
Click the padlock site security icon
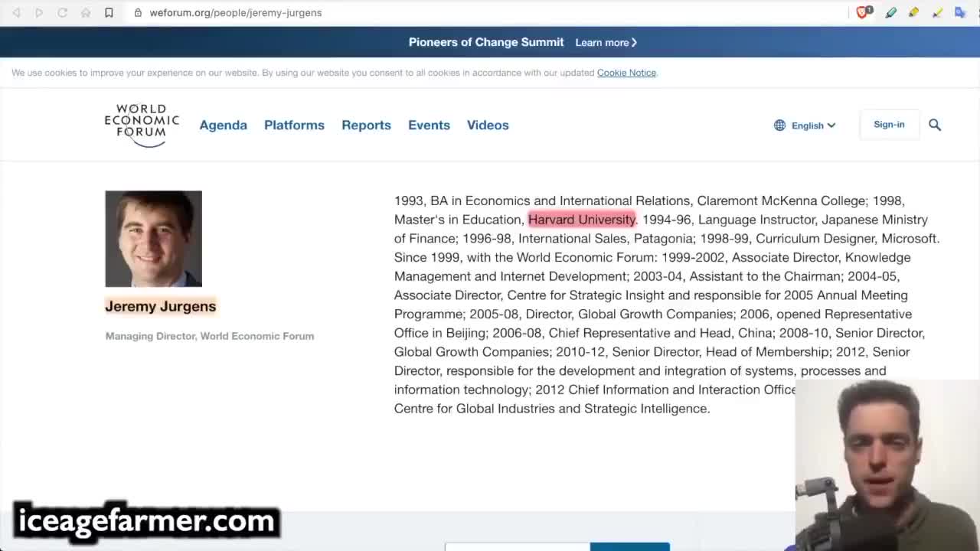tap(138, 12)
